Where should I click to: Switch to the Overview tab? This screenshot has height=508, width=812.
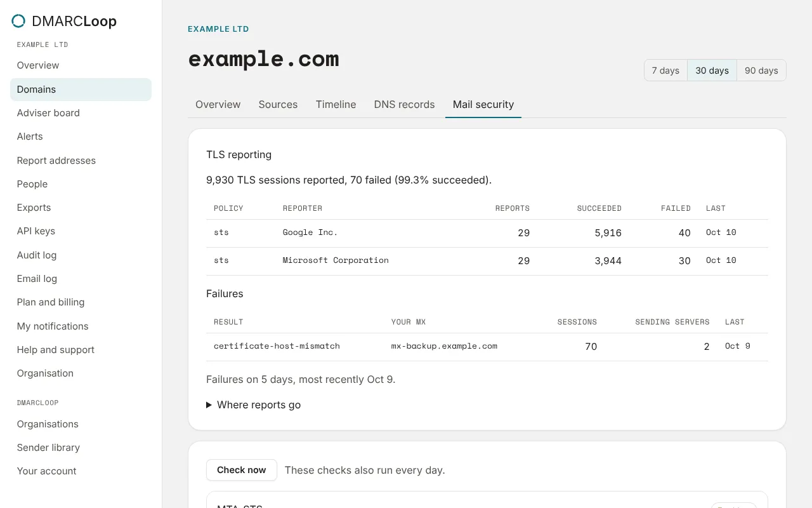218,105
